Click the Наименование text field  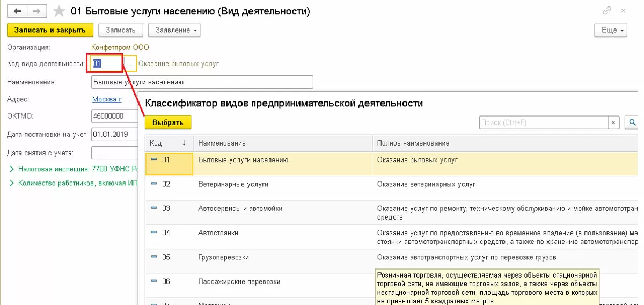click(x=202, y=82)
